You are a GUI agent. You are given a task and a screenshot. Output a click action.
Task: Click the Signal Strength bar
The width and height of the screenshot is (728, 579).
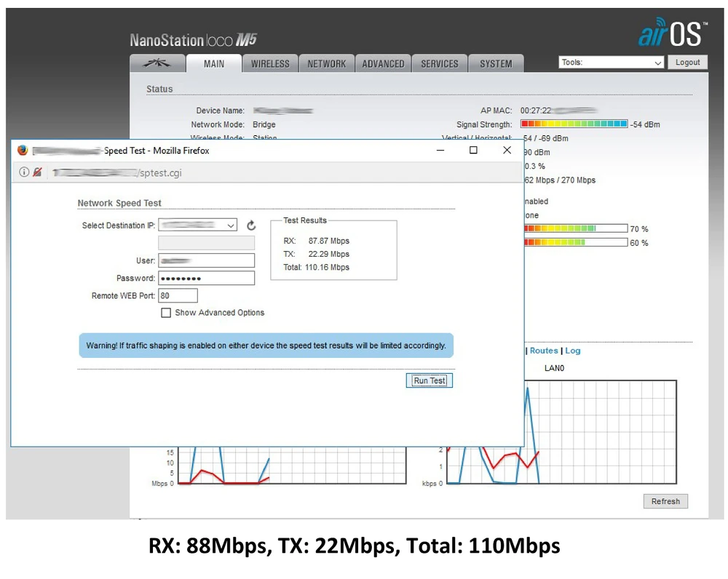(574, 124)
